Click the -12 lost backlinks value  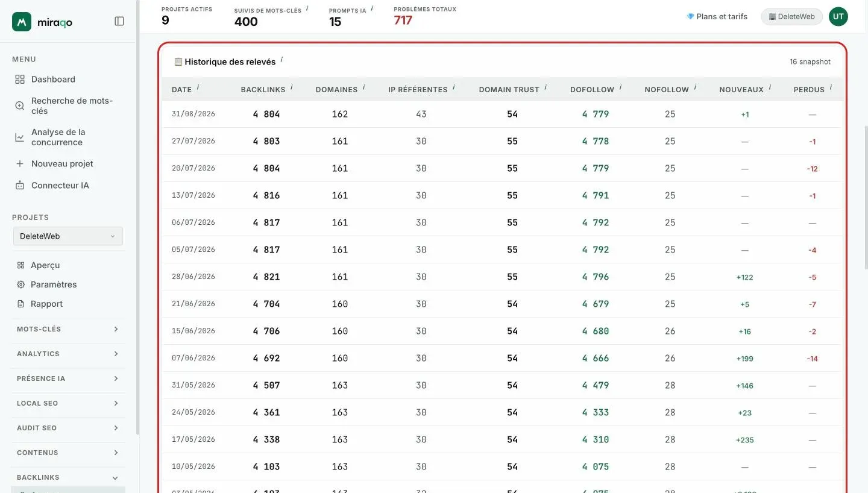click(813, 169)
